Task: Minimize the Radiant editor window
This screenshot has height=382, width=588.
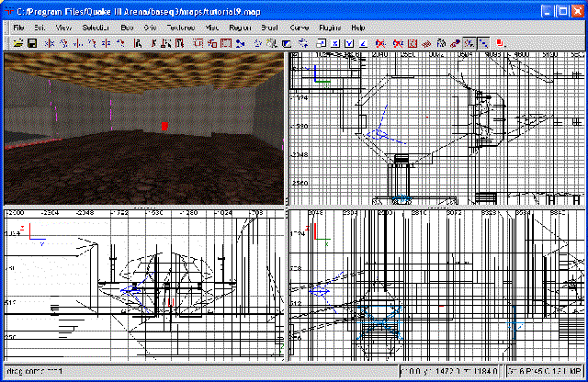Action: pyautogui.click(x=548, y=12)
